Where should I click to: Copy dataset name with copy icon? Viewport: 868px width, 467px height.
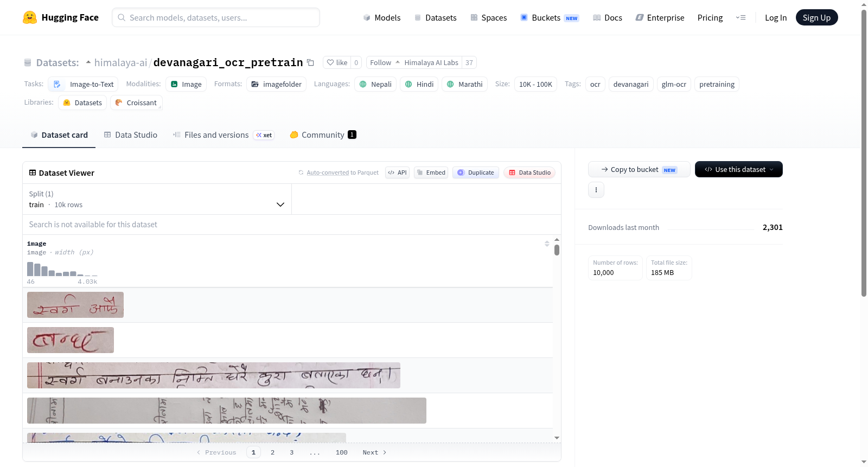coord(310,62)
